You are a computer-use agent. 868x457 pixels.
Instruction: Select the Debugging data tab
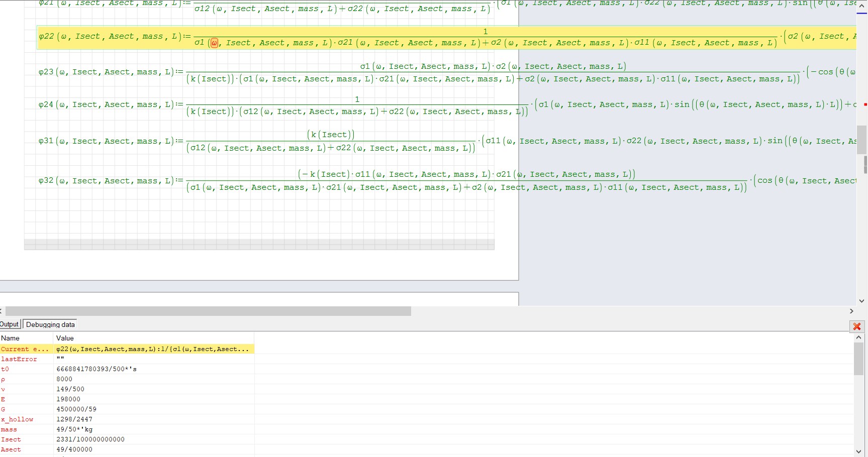(50, 324)
